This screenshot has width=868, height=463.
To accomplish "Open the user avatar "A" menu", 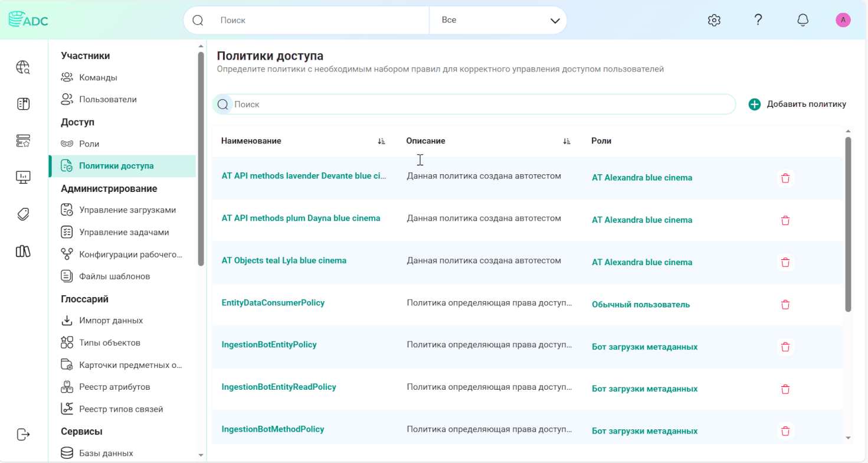I will (x=843, y=20).
